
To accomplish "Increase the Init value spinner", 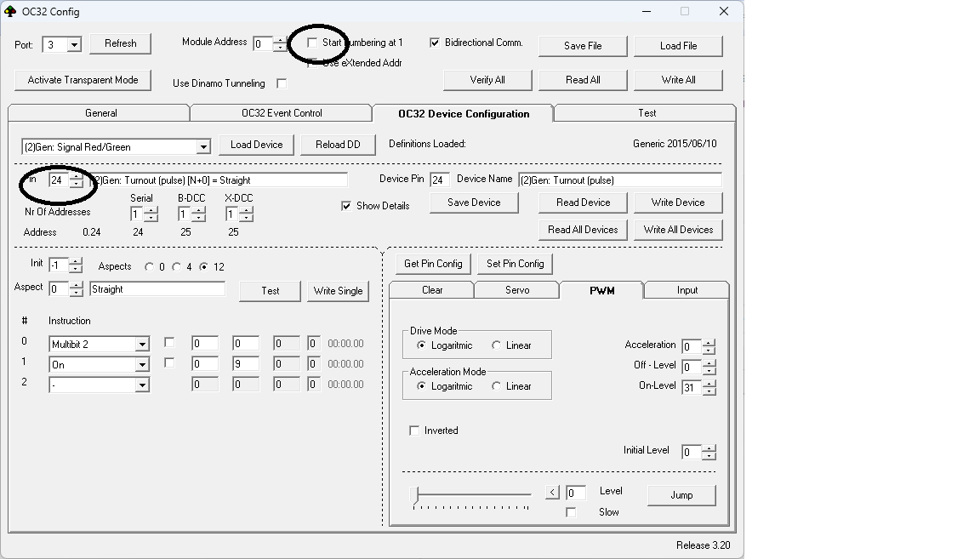I will (x=76, y=260).
